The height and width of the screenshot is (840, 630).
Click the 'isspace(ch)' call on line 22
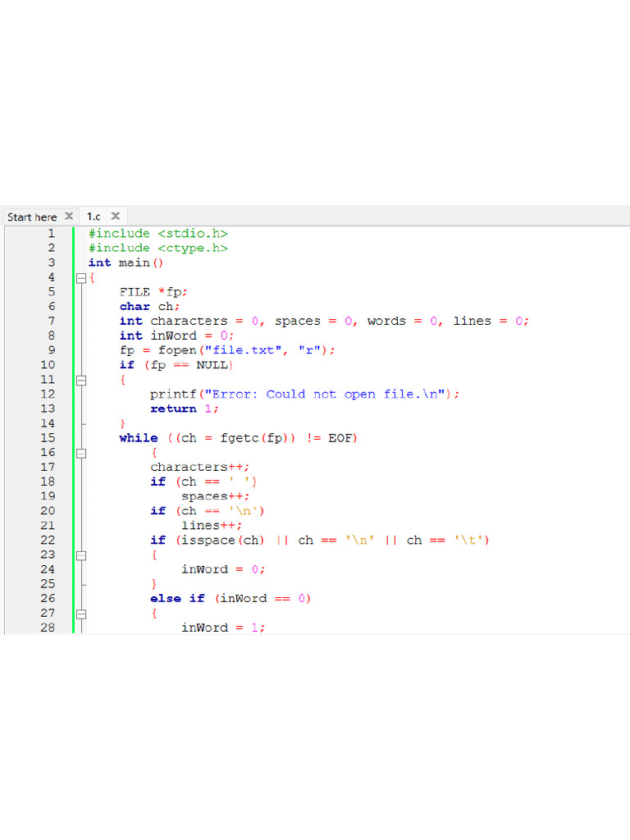[x=223, y=541]
